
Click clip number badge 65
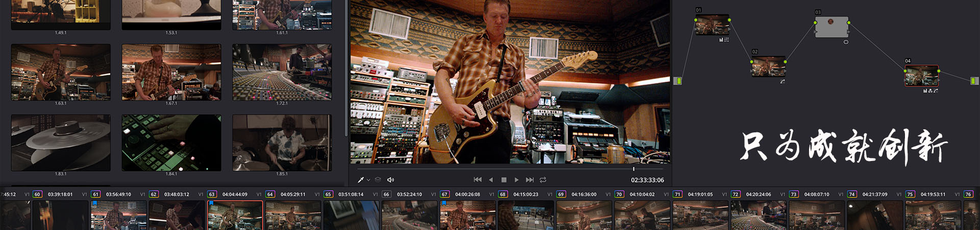[328, 194]
